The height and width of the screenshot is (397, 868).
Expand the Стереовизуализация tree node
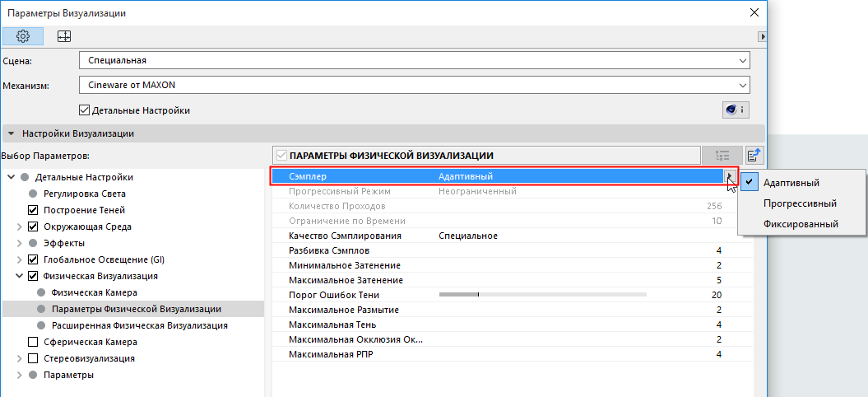point(20,358)
